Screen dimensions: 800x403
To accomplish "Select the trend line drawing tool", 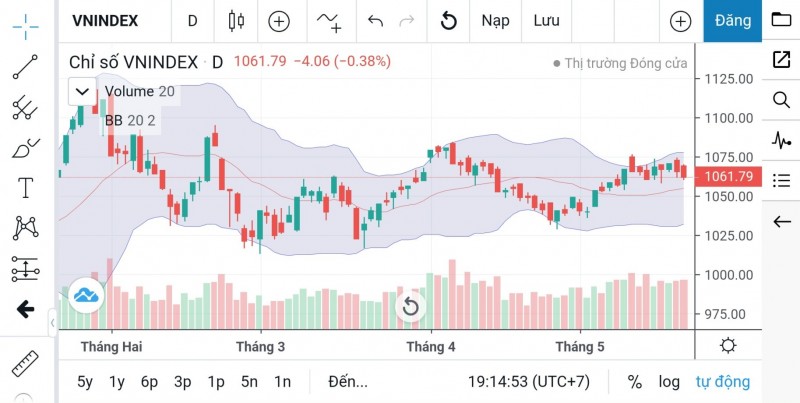I will coord(25,67).
